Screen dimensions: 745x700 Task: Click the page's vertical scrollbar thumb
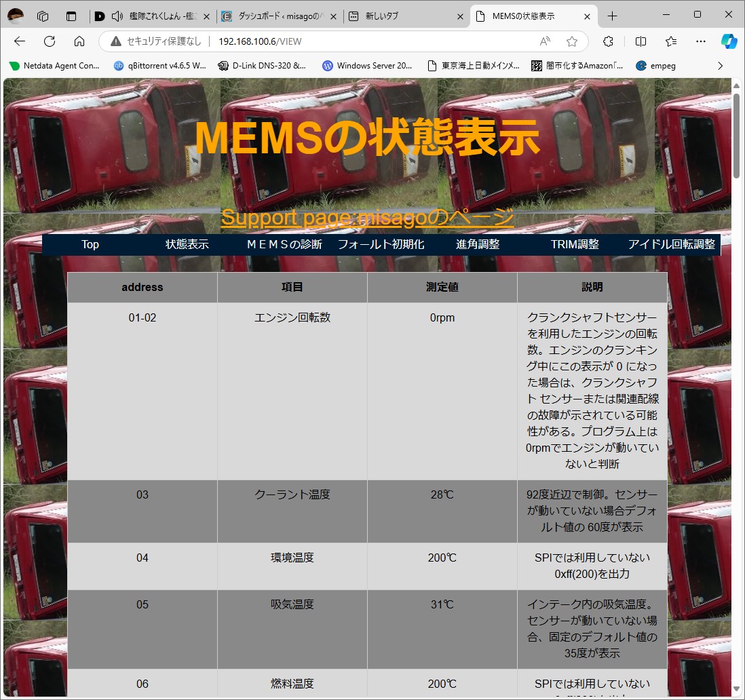[x=736, y=136]
